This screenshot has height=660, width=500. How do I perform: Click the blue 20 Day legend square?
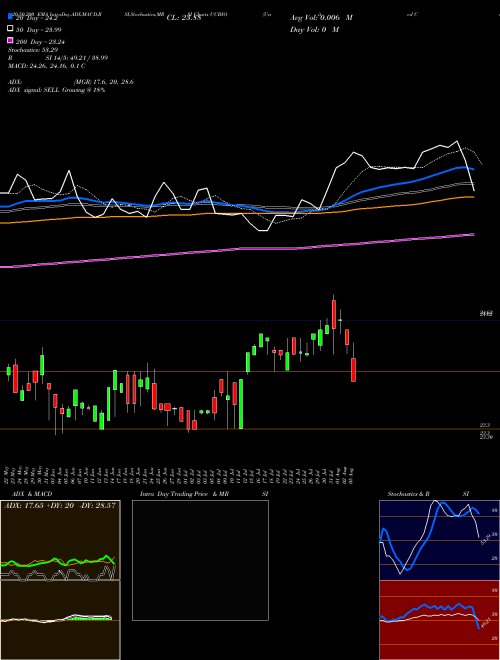[11, 17]
